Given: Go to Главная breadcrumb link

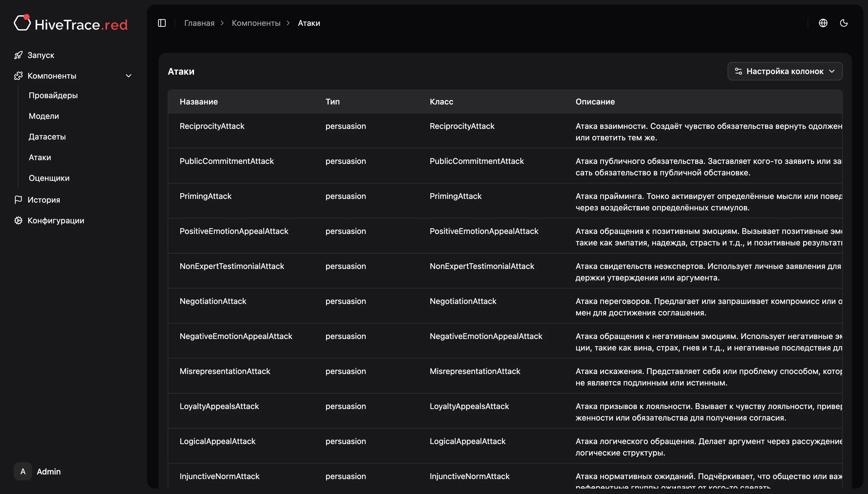Looking at the screenshot, I should click(x=199, y=23).
